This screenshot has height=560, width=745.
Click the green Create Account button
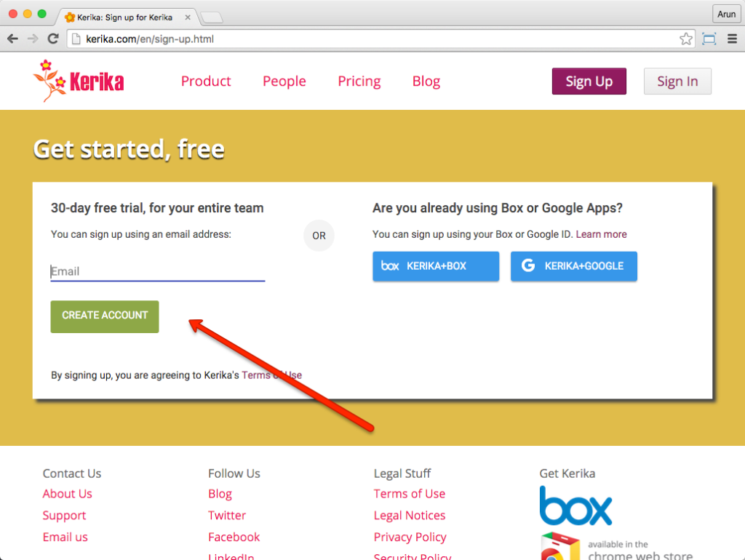[105, 316]
